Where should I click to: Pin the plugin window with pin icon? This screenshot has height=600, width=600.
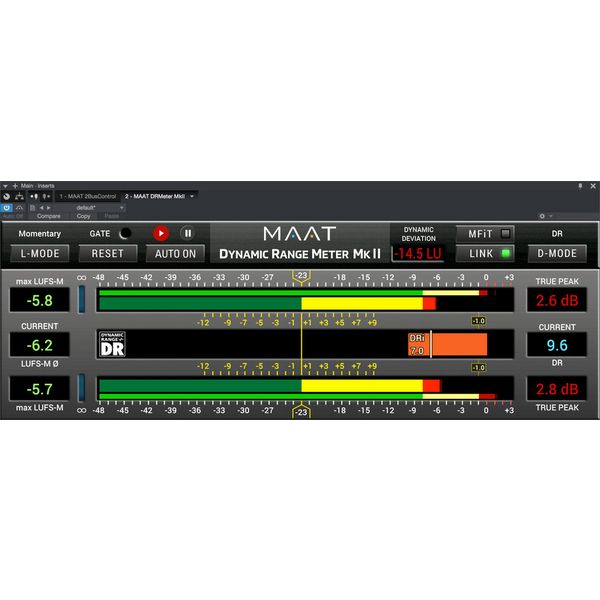(580, 186)
